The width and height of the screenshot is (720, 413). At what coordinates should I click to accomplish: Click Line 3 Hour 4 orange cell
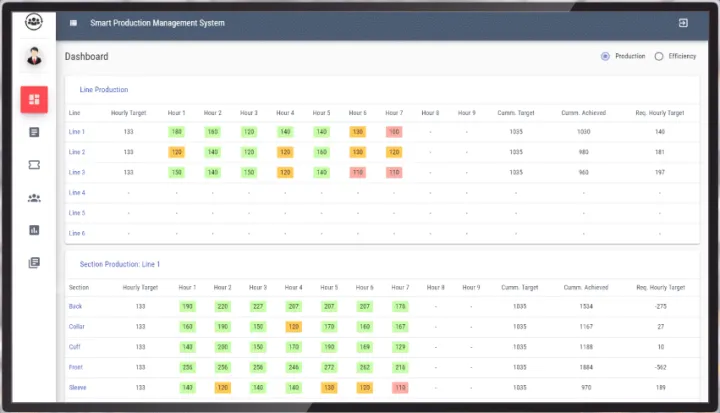click(x=285, y=172)
